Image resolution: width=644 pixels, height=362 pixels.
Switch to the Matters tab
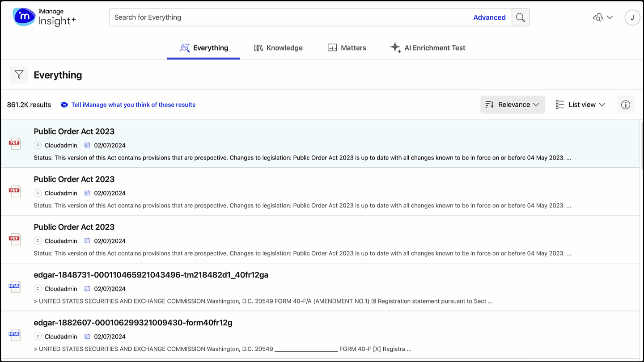(347, 48)
